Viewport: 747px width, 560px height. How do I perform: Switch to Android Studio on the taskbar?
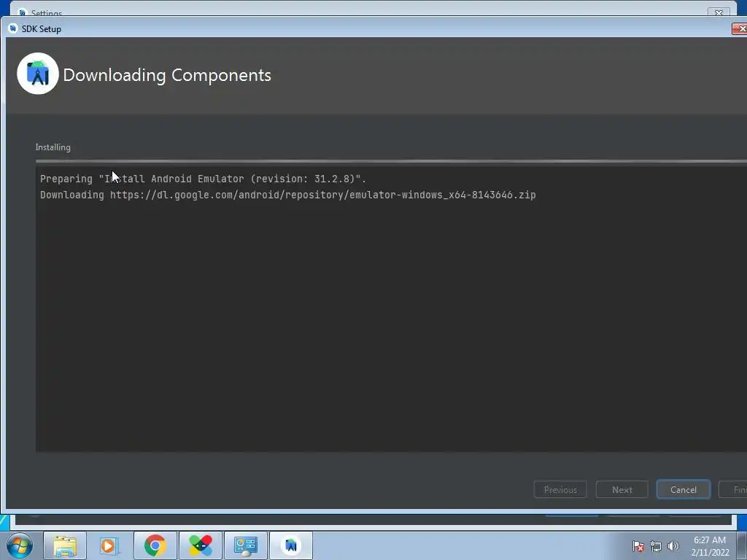point(291,545)
